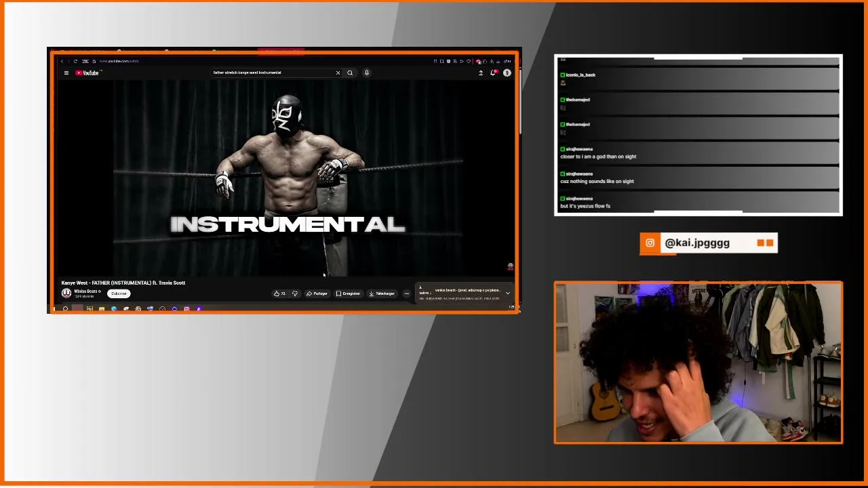Click the Enregistrer save button
This screenshot has height=488, width=868.
[x=348, y=293]
